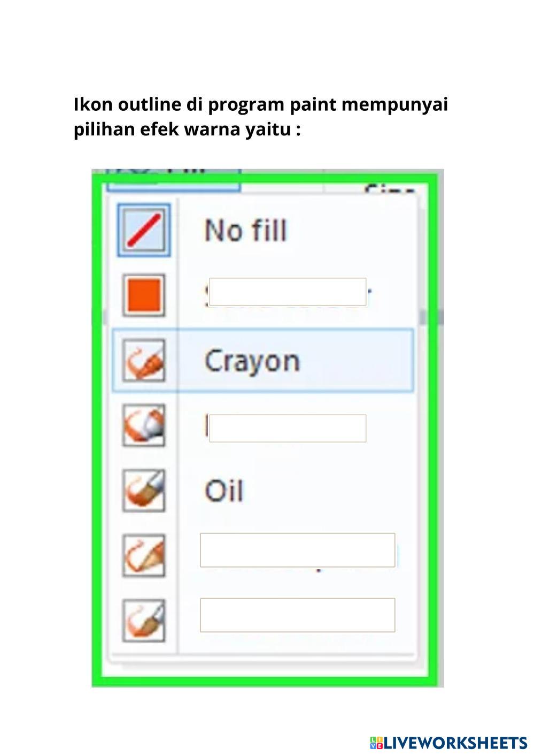Click answer box beside orange square
Image resolution: width=534 pixels, height=756 pixels.
click(288, 292)
